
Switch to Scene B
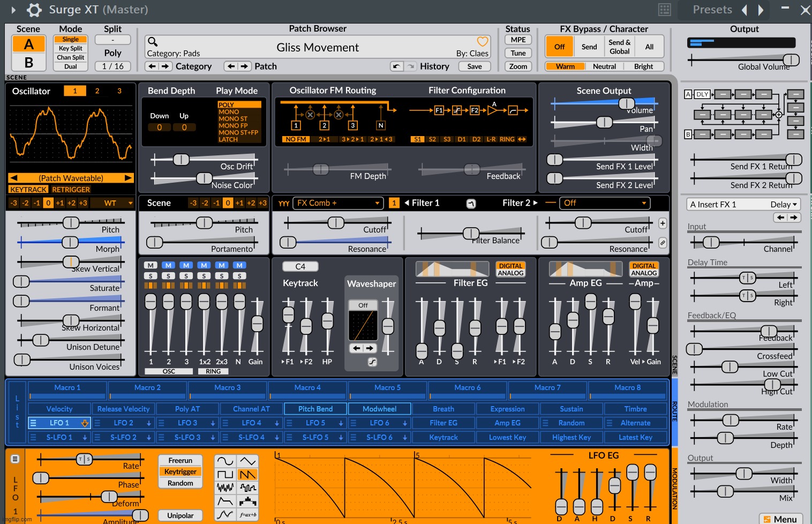29,63
